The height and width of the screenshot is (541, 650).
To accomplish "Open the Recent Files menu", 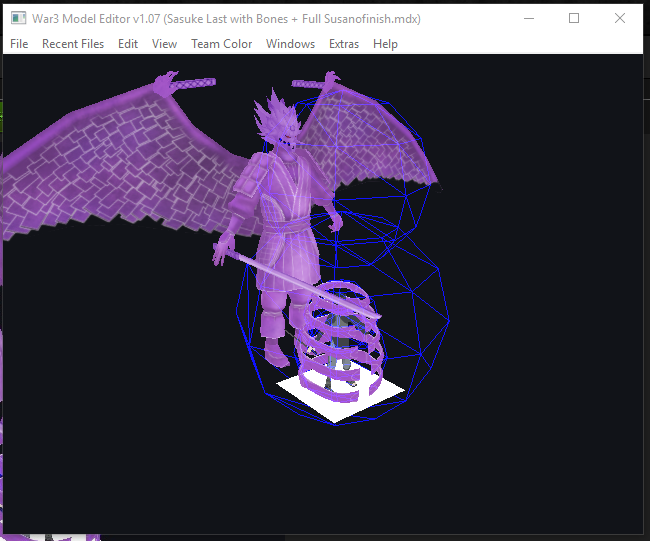I will tap(73, 44).
